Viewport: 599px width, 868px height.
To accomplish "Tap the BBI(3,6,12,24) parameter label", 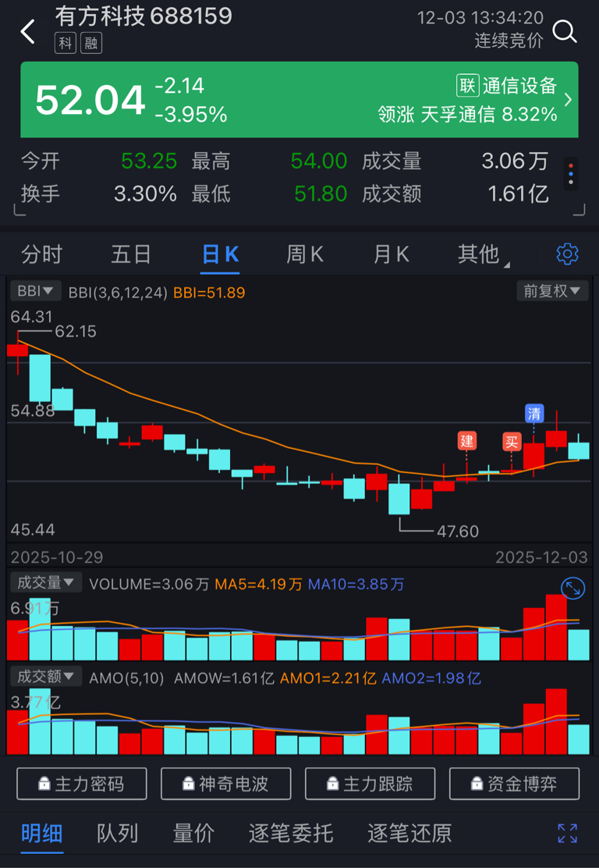I will 118,292.
